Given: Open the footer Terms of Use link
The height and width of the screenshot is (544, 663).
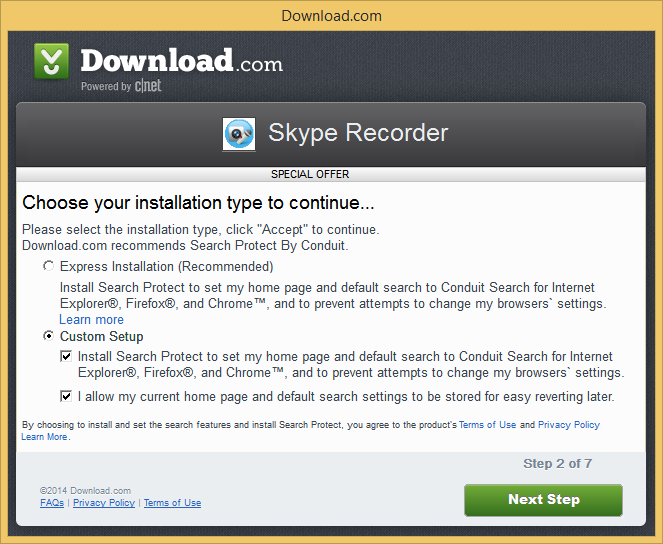Looking at the screenshot, I should coord(173,503).
